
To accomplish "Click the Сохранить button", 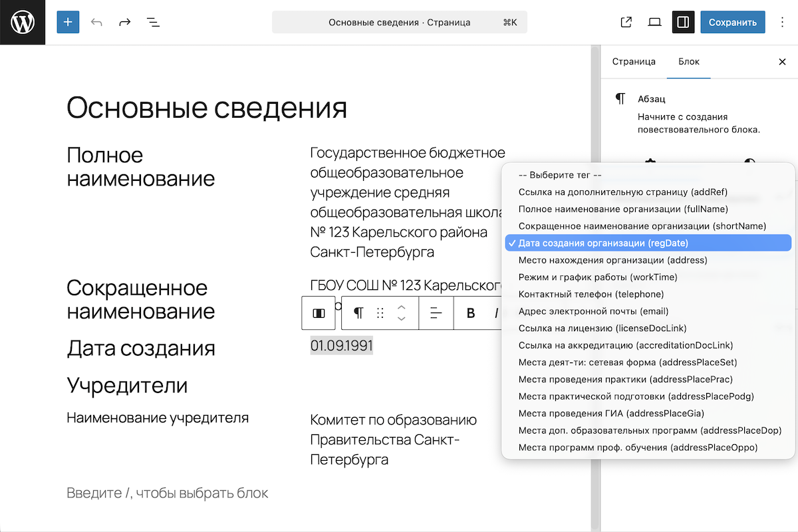I will click(x=732, y=23).
